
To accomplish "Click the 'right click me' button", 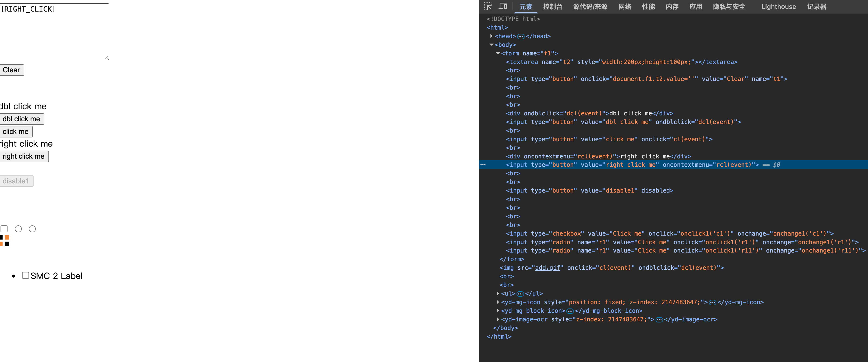I will 24,156.
